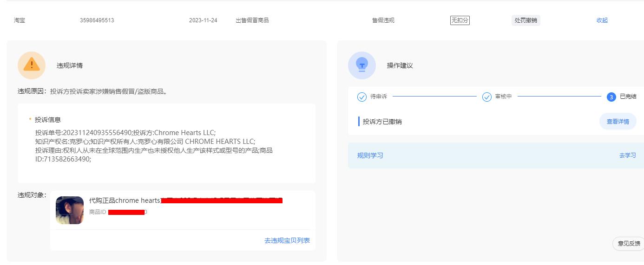Click the 审核中 step label
Viewport: 644px width, 265px height.
click(x=504, y=97)
